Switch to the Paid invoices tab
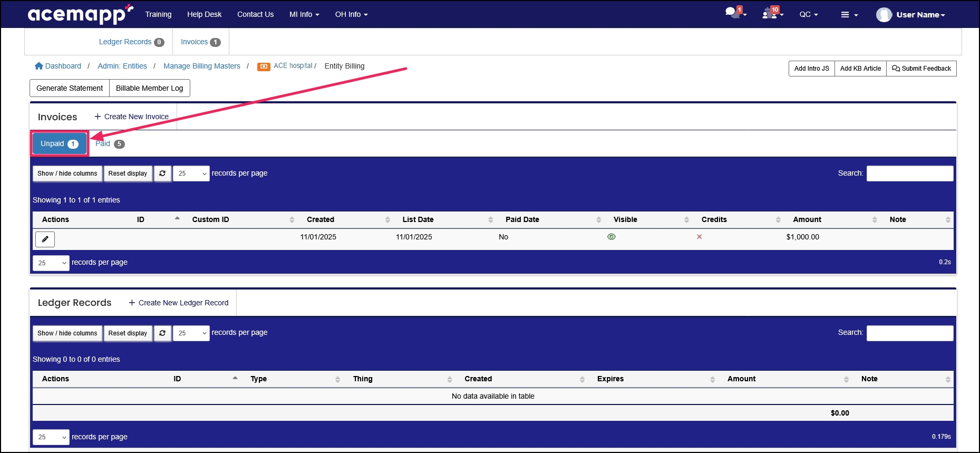Viewport: 980px width, 453px height. pyautogui.click(x=110, y=143)
